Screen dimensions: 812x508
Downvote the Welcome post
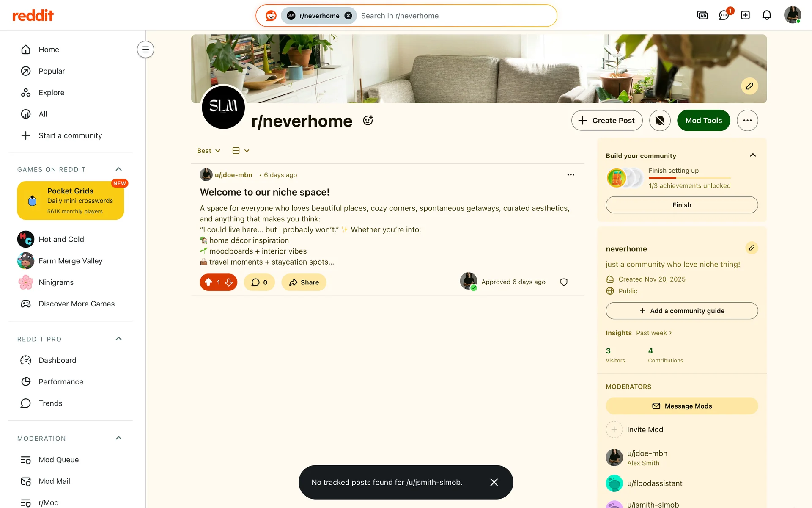click(x=229, y=282)
